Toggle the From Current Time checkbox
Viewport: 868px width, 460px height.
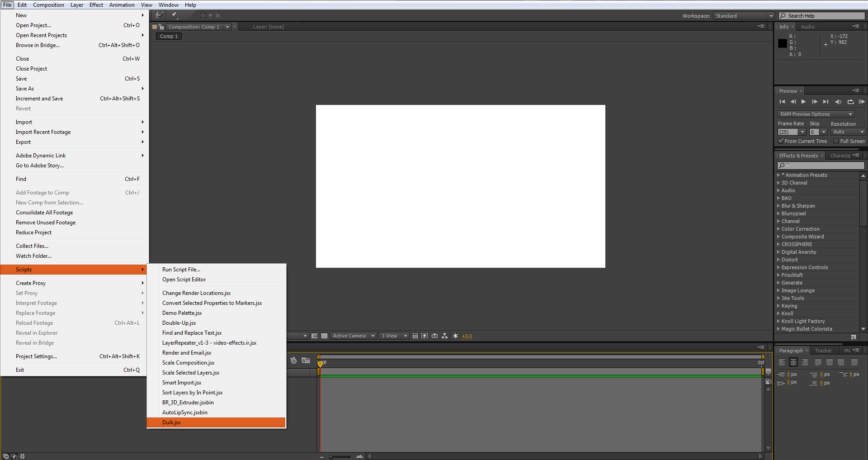click(x=781, y=141)
